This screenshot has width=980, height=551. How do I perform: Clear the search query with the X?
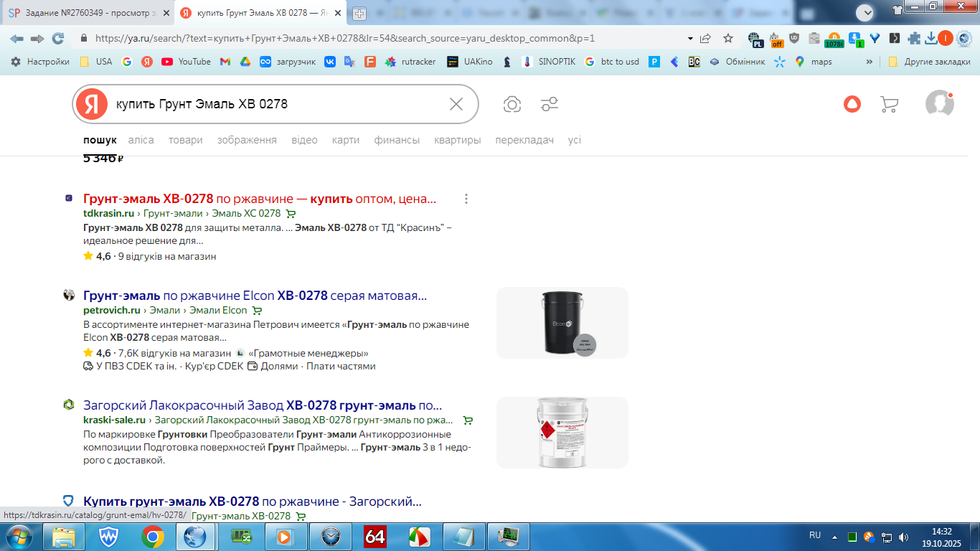click(x=456, y=104)
